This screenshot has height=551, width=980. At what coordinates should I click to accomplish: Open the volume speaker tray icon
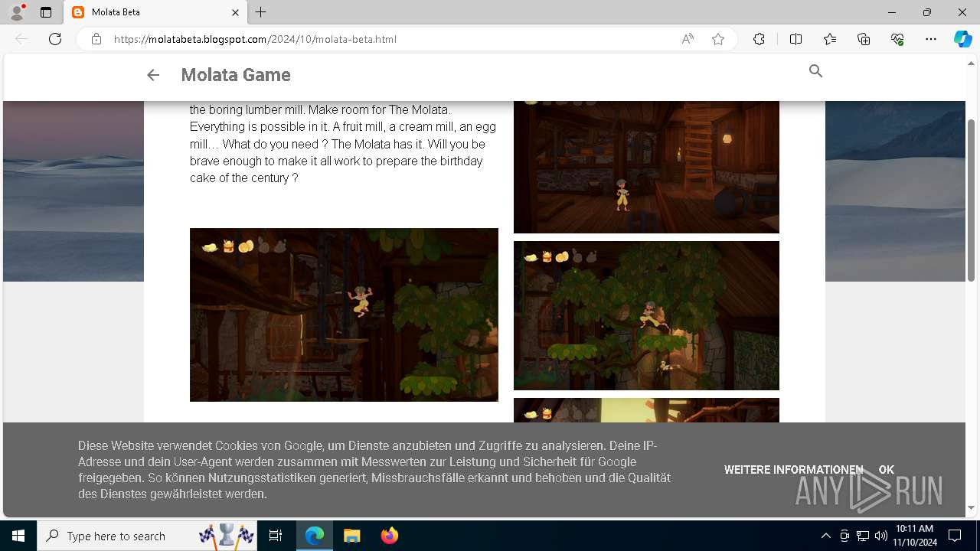(880, 536)
